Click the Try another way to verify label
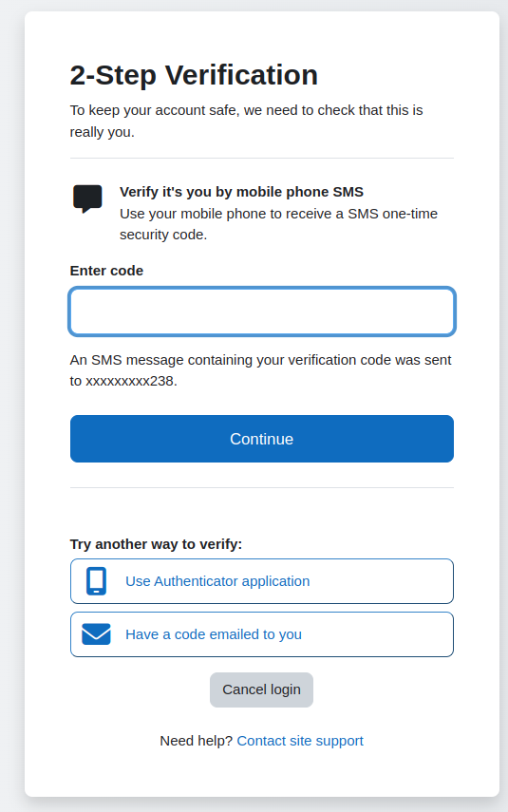 click(156, 544)
